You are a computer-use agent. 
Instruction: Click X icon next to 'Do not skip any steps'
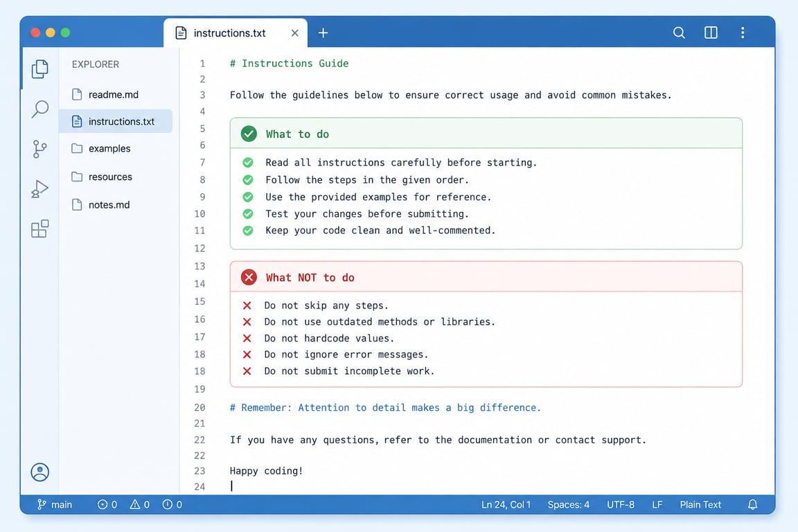tap(247, 305)
